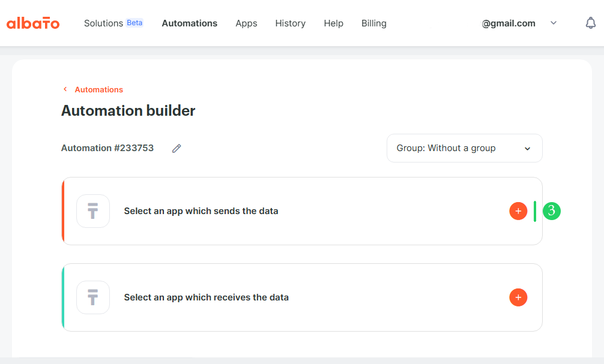
Task: Open the Apps page
Action: (247, 23)
